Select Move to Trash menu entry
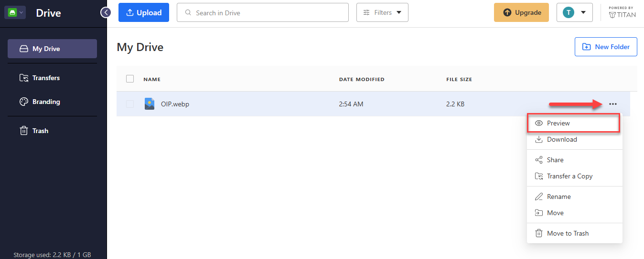Viewport: 644px width, 259px height. pos(575,233)
